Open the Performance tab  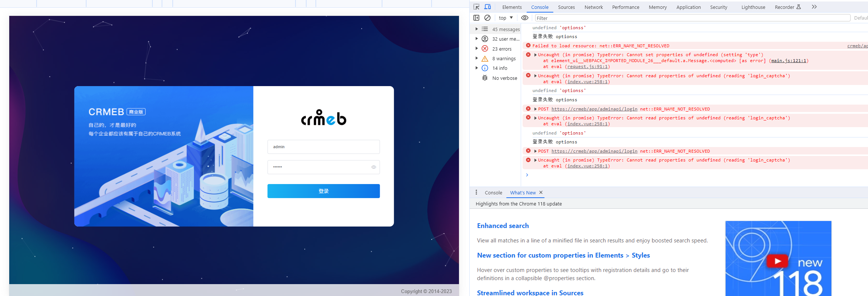coord(625,7)
